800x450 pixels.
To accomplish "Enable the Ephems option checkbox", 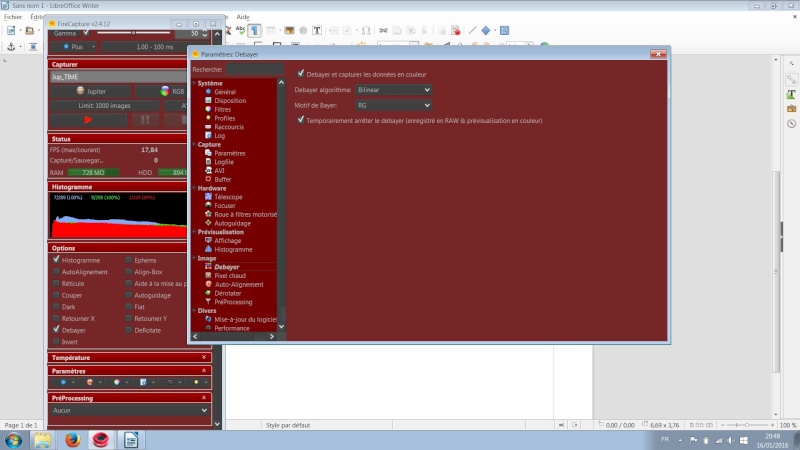I will click(129, 260).
